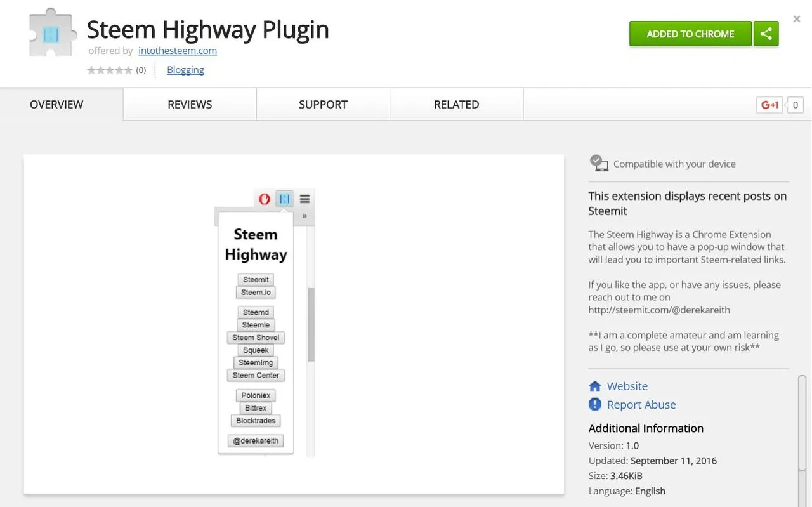This screenshot has width=812, height=507.
Task: Open the Support tab
Action: (x=323, y=105)
